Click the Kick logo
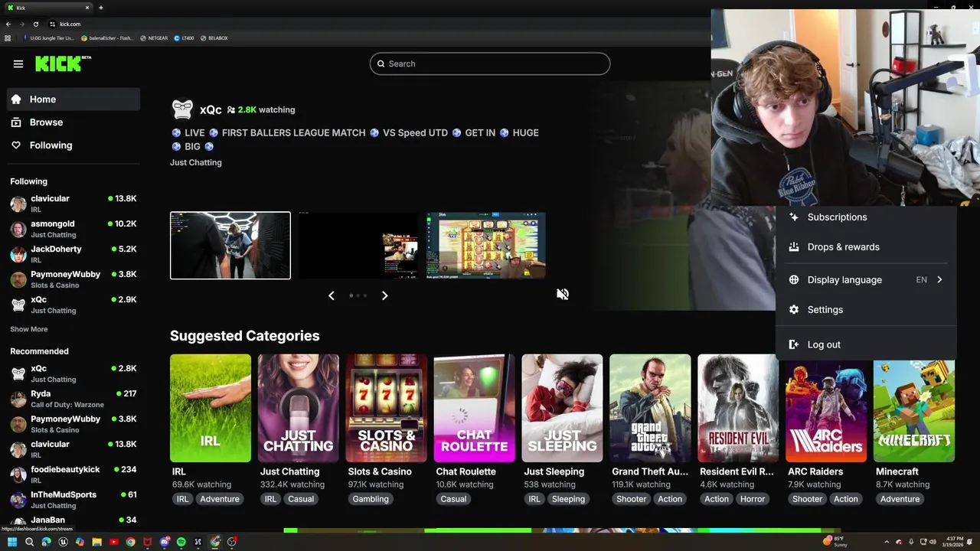Viewport: 980px width, 551px height. click(63, 64)
